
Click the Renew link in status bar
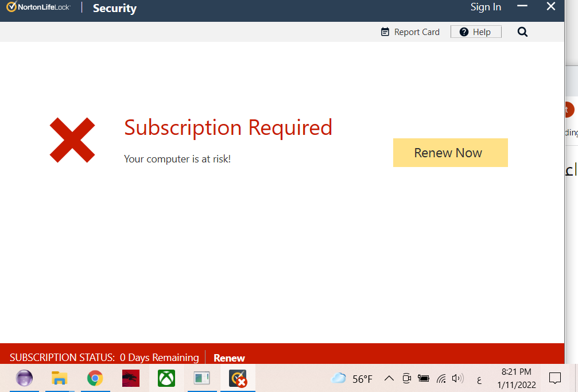click(x=229, y=358)
